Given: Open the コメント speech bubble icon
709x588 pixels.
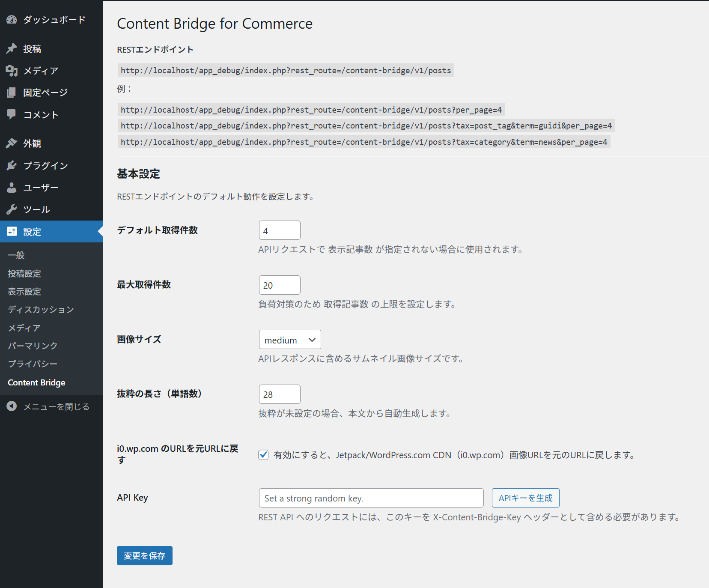Looking at the screenshot, I should (12, 114).
